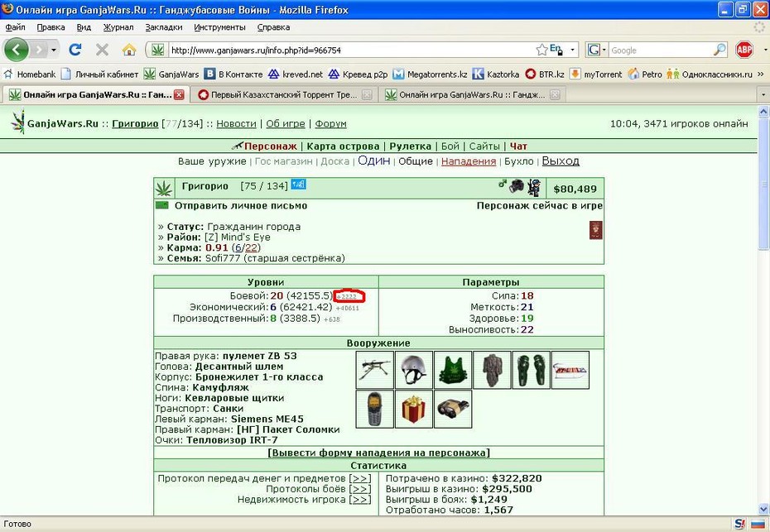
Task: Run search with the magnifier icon
Action: 719,50
